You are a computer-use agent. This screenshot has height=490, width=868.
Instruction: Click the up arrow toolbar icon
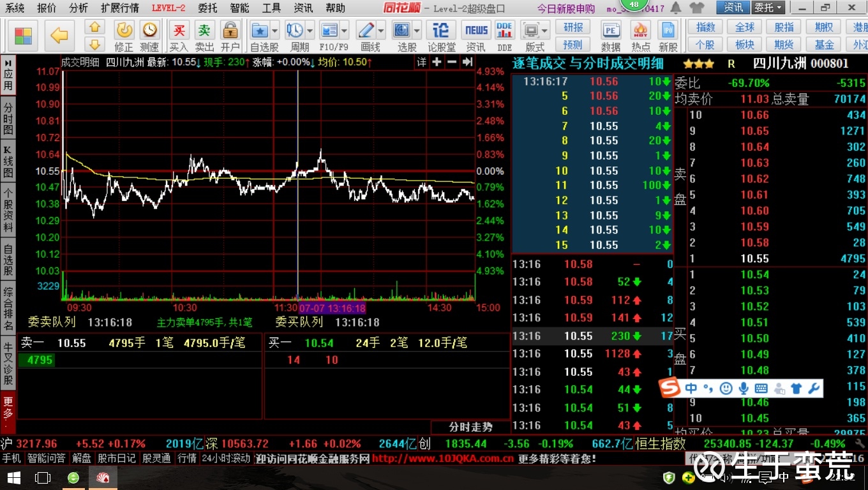pyautogui.click(x=94, y=27)
